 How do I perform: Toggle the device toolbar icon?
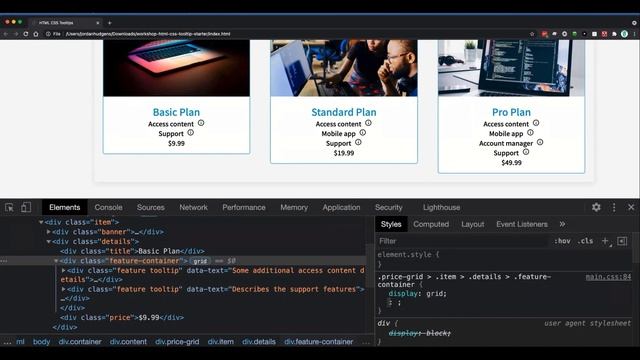(26, 207)
